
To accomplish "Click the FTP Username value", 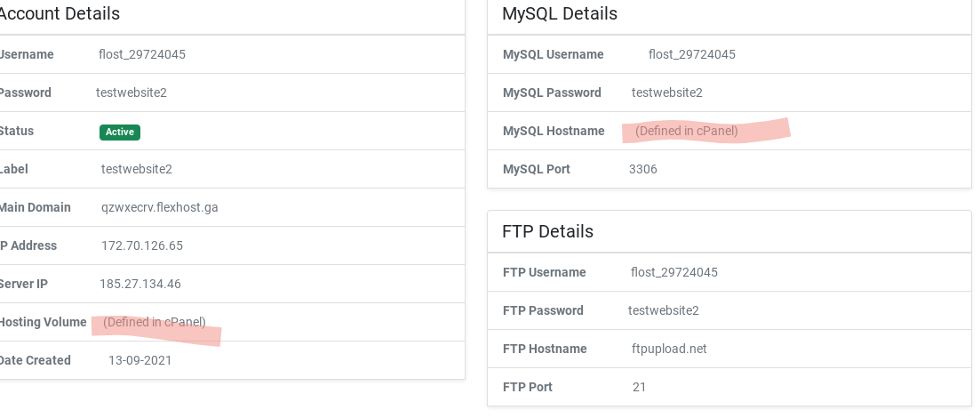I will pyautogui.click(x=674, y=272).
